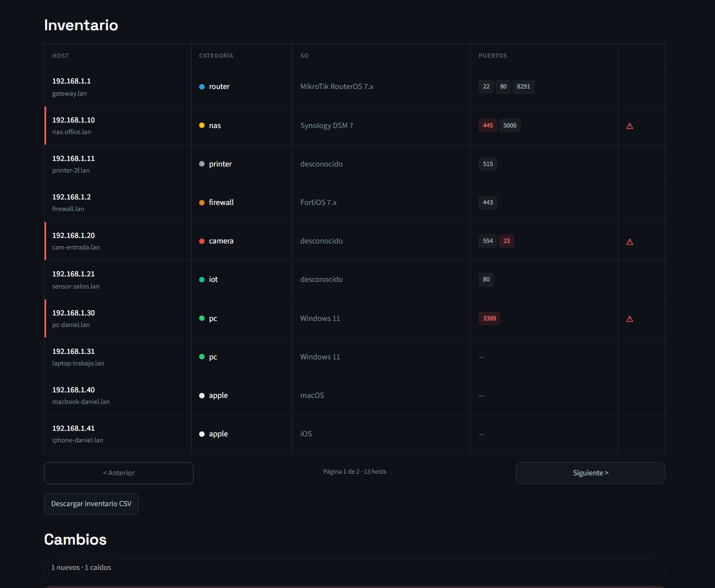Select host 192.168.1.10
Screen dimensions: 715x588
74,120
